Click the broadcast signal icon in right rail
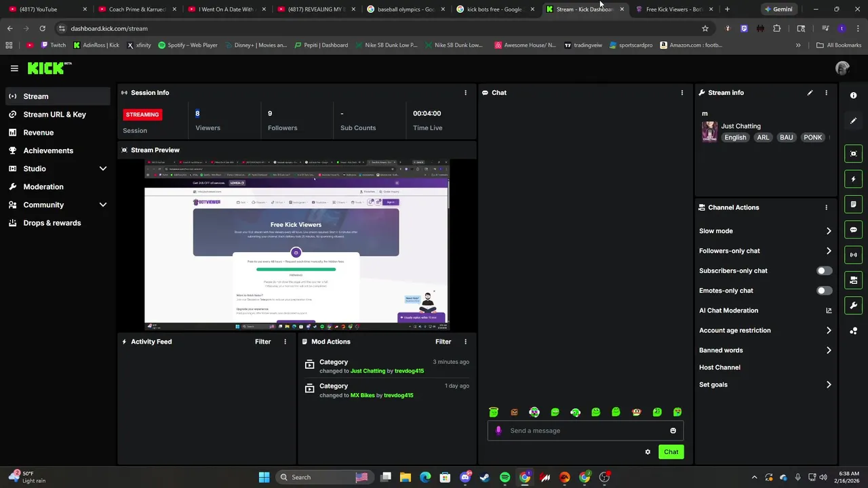The width and height of the screenshot is (868, 488). pyautogui.click(x=853, y=255)
